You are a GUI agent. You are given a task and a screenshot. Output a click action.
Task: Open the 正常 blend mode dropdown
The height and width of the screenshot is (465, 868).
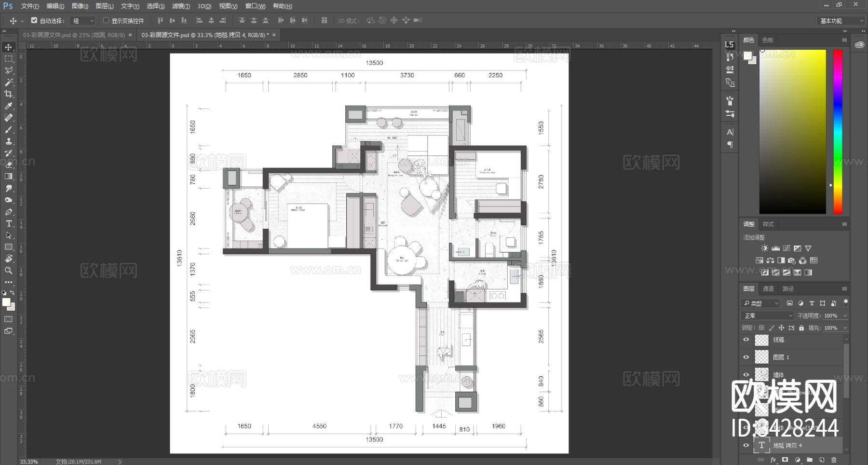(x=768, y=315)
